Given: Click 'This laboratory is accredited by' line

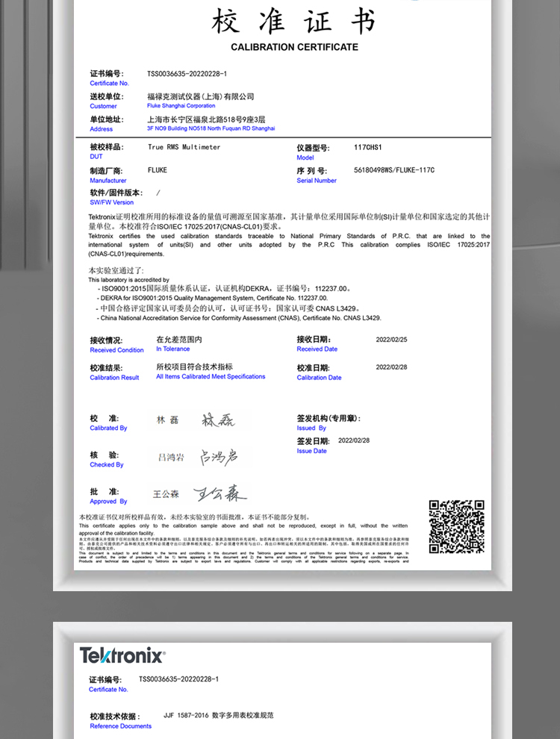Looking at the screenshot, I should [x=128, y=280].
